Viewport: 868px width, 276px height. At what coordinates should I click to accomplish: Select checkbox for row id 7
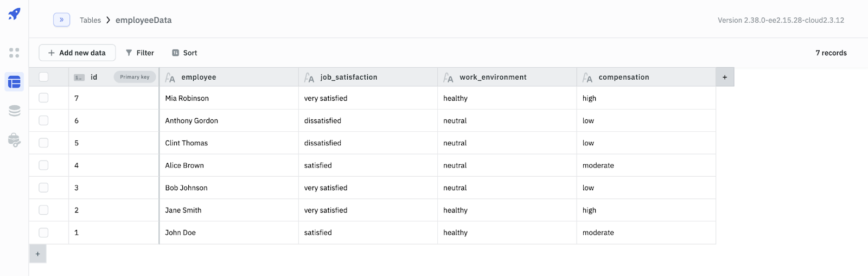(x=43, y=98)
